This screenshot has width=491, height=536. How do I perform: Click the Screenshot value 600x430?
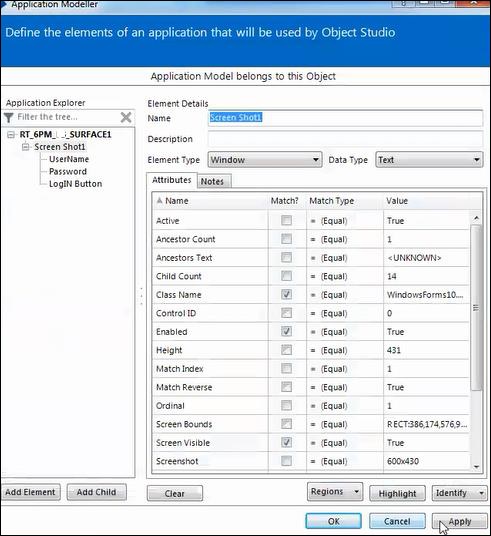pos(403,461)
